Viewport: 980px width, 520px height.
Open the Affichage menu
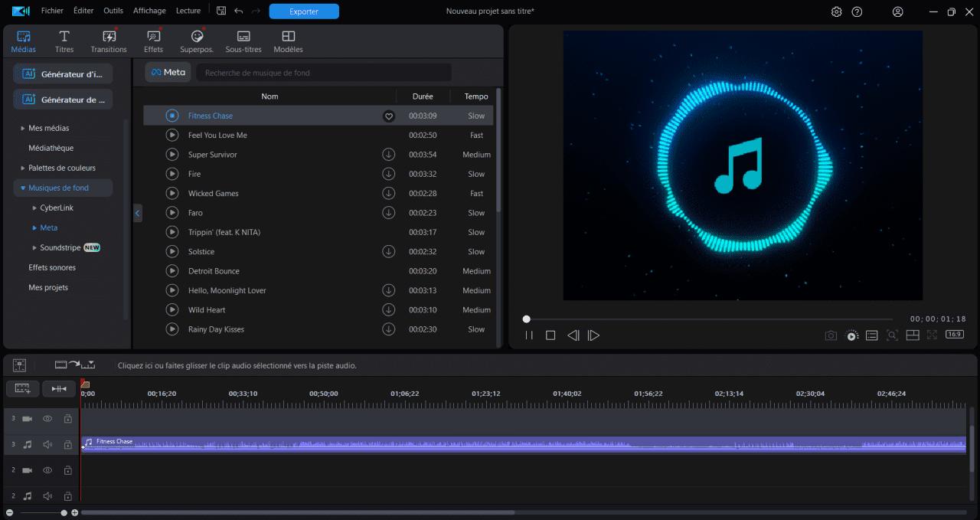(x=149, y=11)
